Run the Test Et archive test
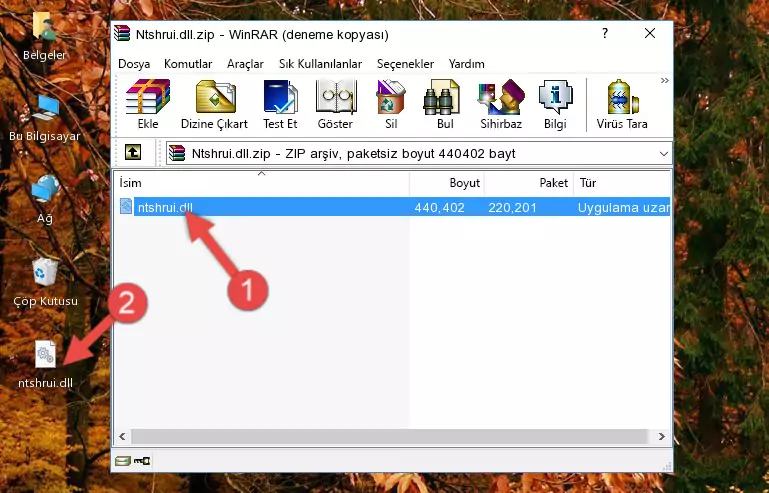The height and width of the screenshot is (493, 769). tap(280, 104)
